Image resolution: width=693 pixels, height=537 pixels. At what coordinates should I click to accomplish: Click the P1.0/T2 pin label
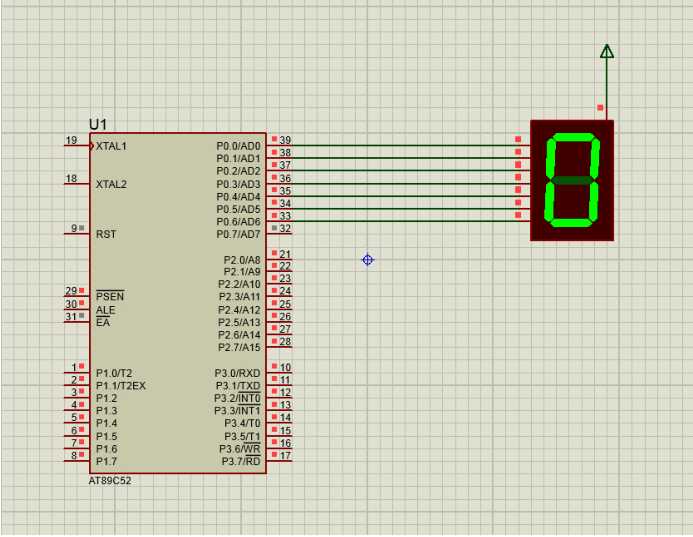[114, 373]
